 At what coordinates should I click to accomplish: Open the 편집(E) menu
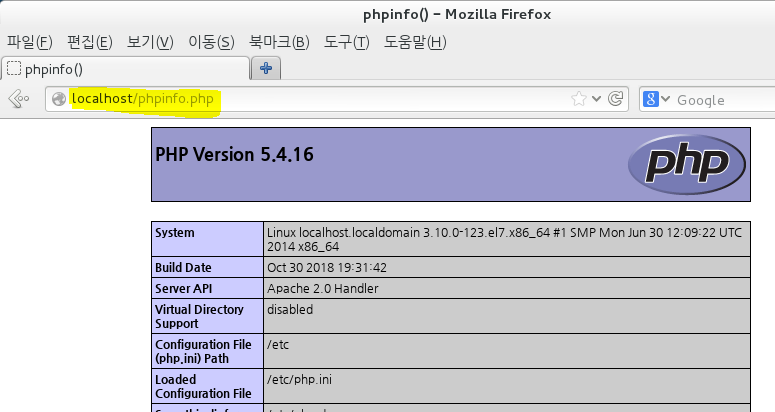click(x=90, y=42)
